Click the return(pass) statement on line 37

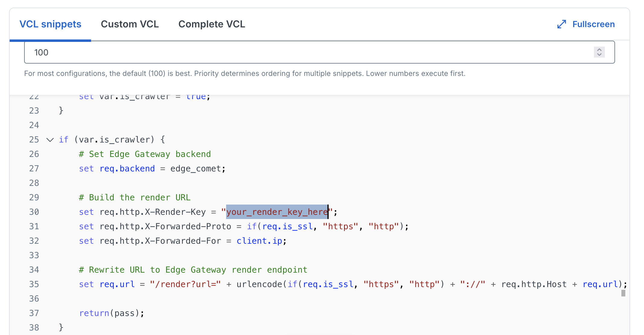(112, 313)
